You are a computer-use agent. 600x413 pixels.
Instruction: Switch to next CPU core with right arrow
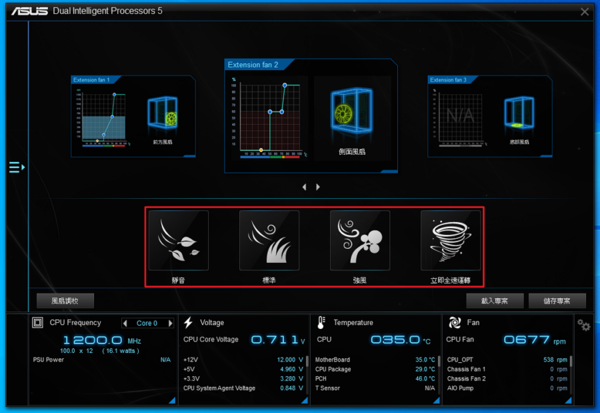pyautogui.click(x=168, y=323)
